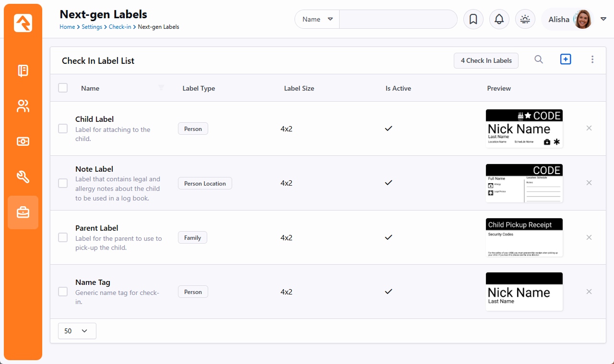Open the three-dot grid options menu

(x=592, y=59)
